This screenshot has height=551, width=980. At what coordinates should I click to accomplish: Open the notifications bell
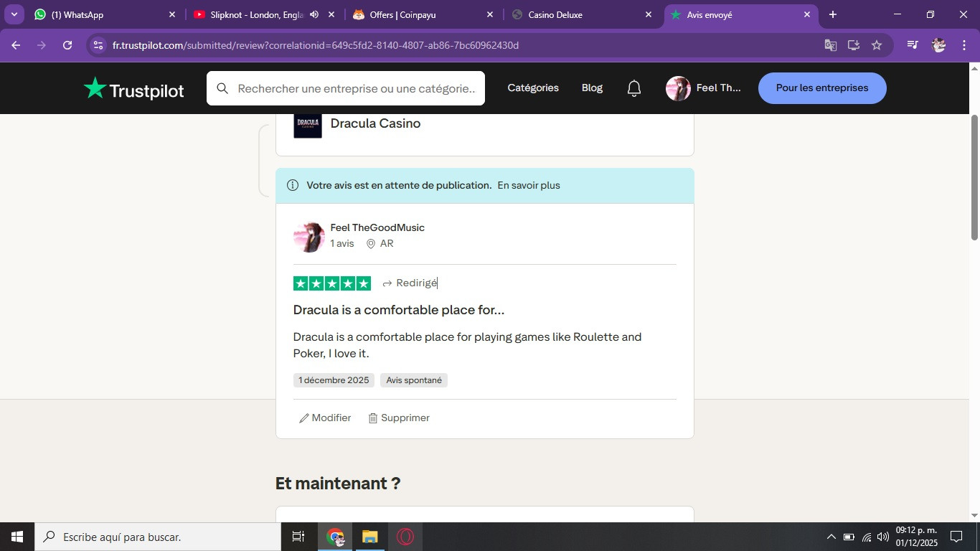tap(634, 88)
